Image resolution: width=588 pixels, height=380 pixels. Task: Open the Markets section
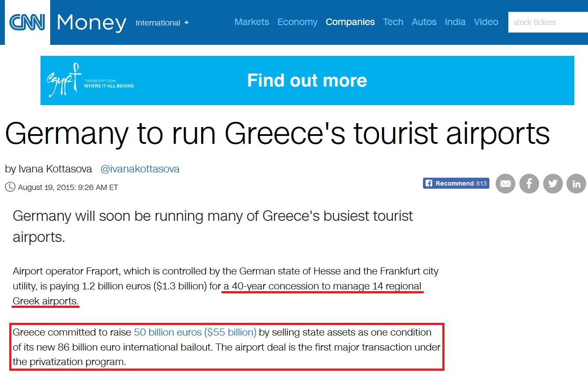[252, 22]
